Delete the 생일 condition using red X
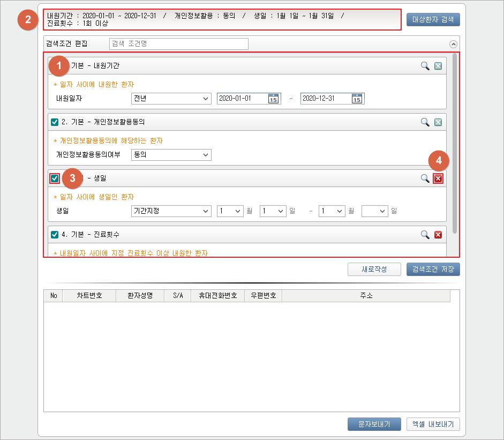Image resolution: width=504 pixels, height=440 pixels. pos(438,178)
